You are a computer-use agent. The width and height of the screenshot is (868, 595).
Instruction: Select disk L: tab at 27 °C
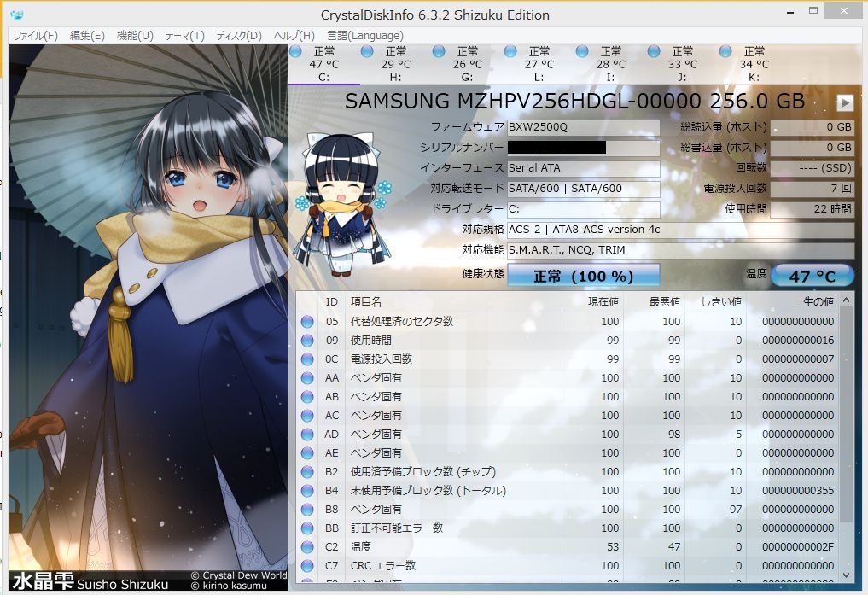(x=539, y=64)
